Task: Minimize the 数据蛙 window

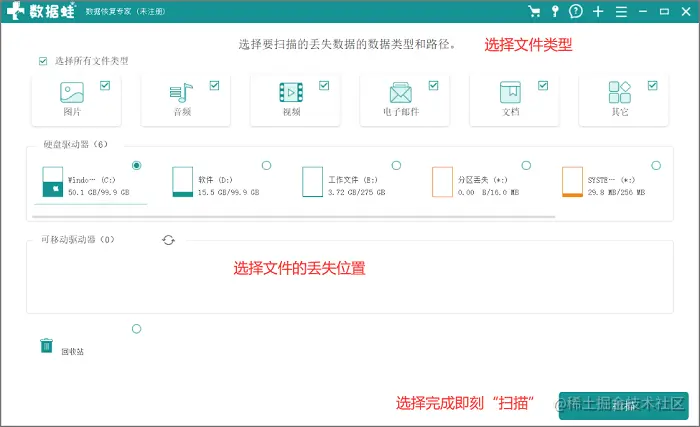Action: [x=643, y=11]
